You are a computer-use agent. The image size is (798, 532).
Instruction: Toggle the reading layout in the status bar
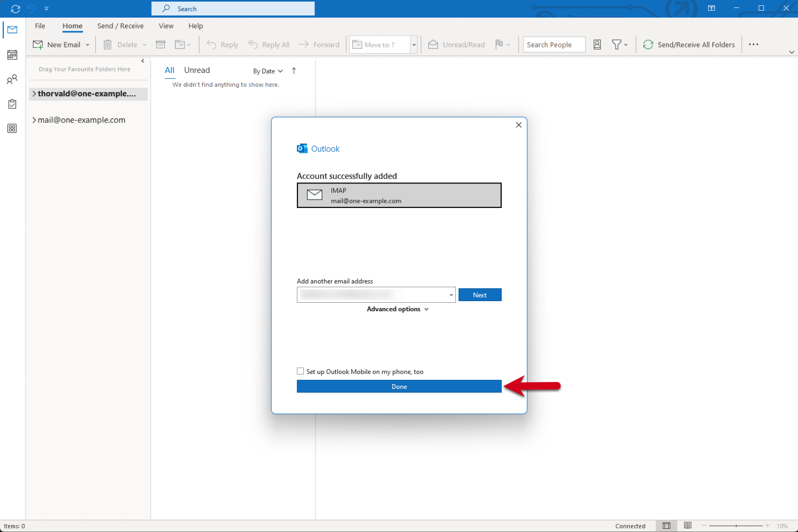click(x=667, y=526)
